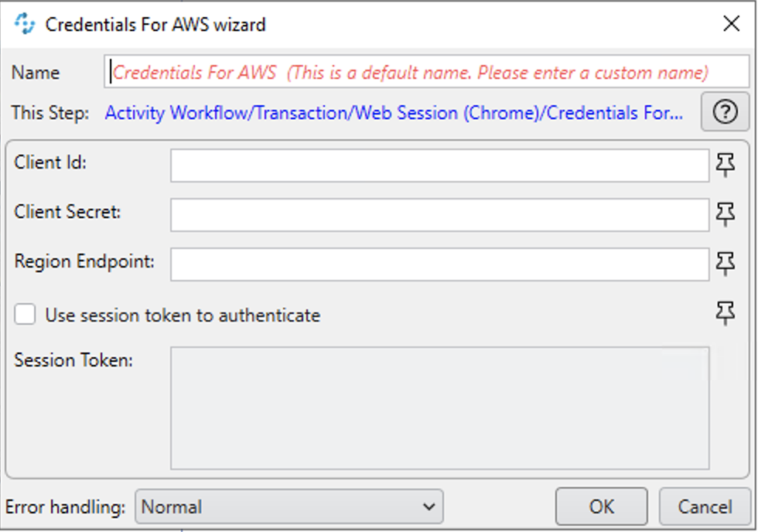
Task: Enable Use session token to authenticate
Action: (26, 315)
